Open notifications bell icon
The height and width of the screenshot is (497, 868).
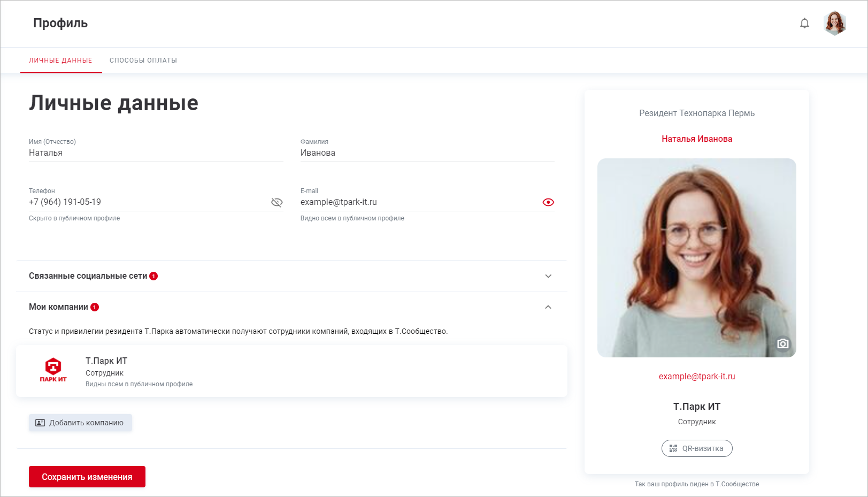pos(804,23)
